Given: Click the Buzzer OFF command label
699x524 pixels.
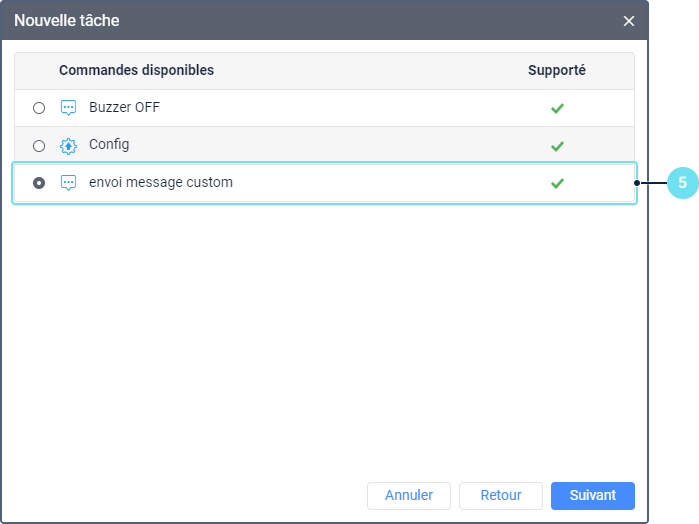Looking at the screenshot, I should tap(124, 108).
